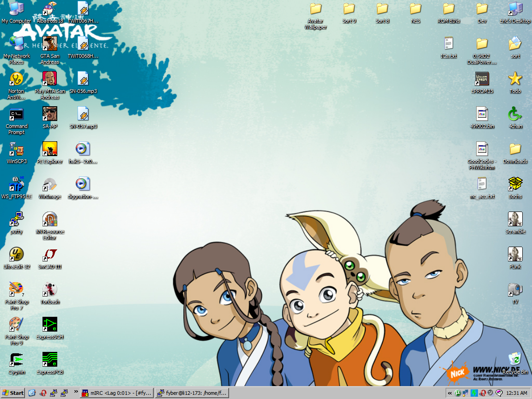Open the PLink shortcut

tap(515, 258)
